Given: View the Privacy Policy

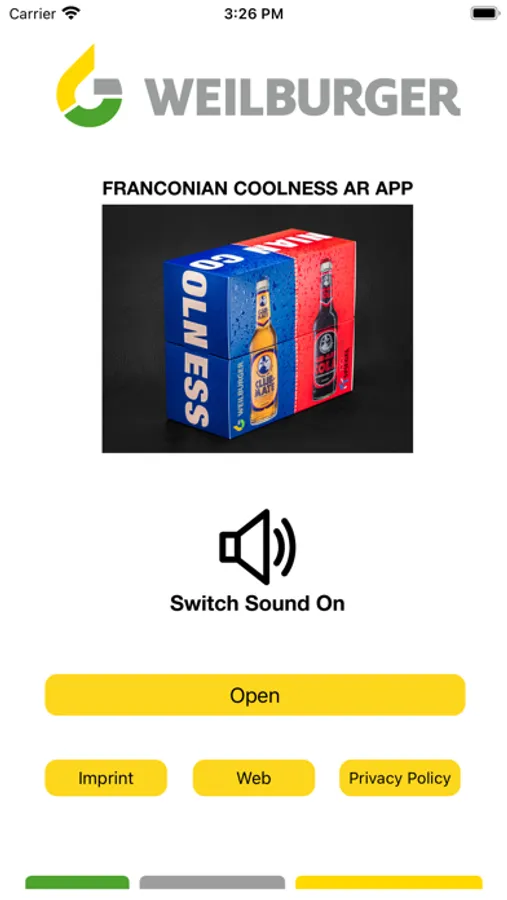Looking at the screenshot, I should [x=400, y=778].
